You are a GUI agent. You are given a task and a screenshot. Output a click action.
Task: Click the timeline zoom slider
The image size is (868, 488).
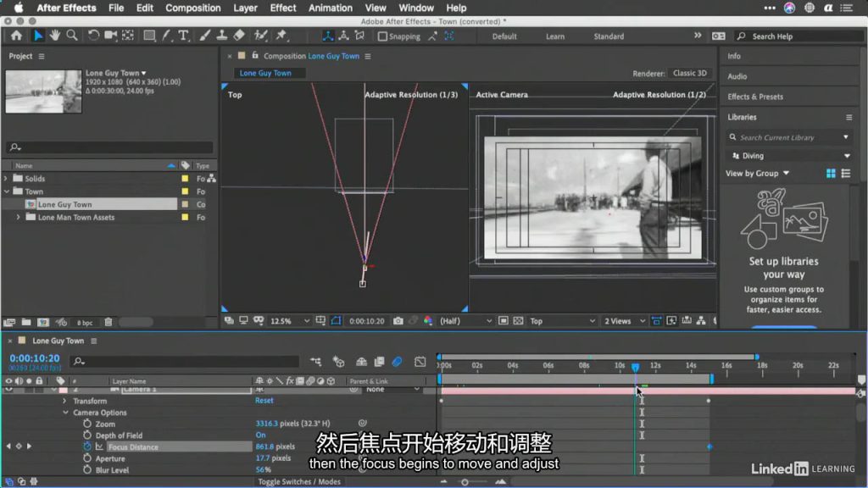[465, 482]
